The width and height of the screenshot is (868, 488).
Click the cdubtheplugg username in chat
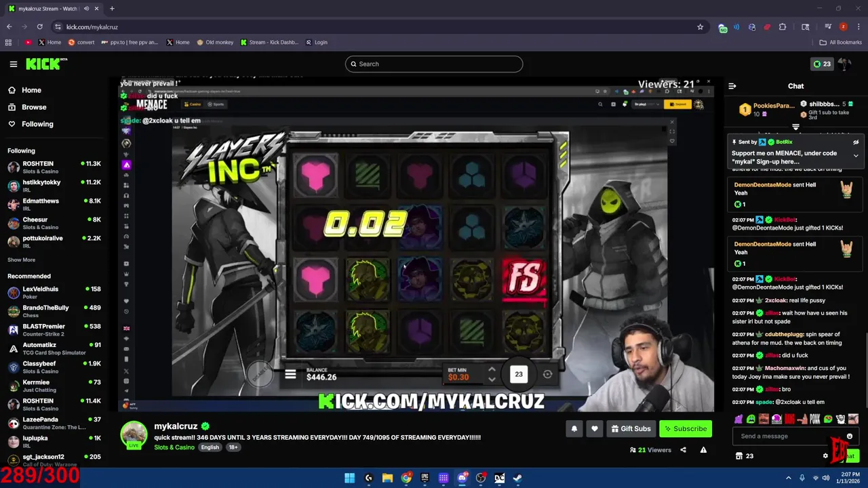[783, 334]
